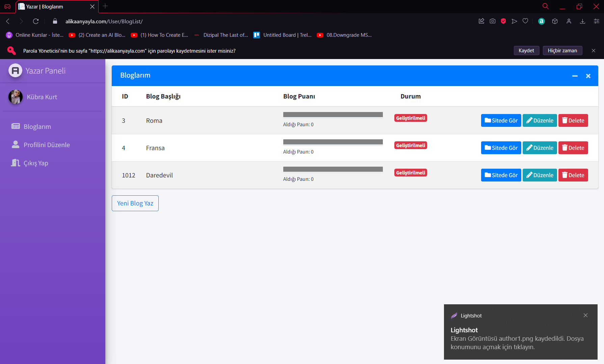Click Sitede Gör for Fransa blog
This screenshot has height=364, width=604.
[501, 148]
